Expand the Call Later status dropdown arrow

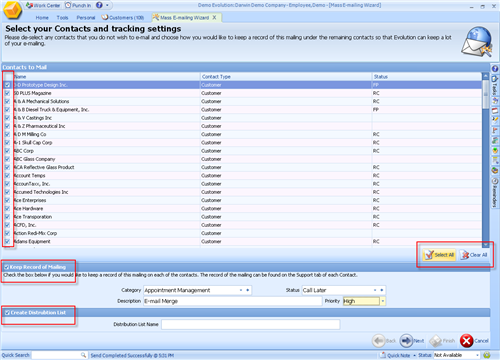pyautogui.click(x=375, y=290)
